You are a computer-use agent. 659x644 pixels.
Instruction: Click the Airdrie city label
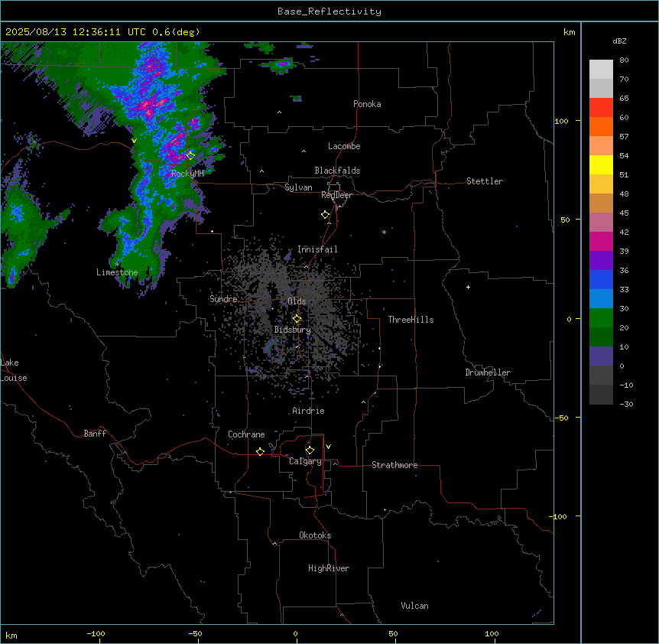[x=309, y=411]
